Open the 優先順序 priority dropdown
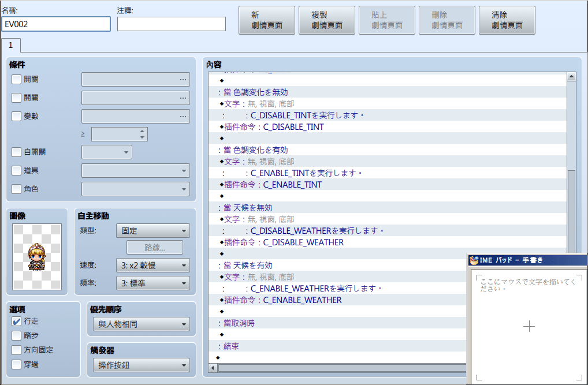The width and height of the screenshot is (588, 385). [x=142, y=324]
